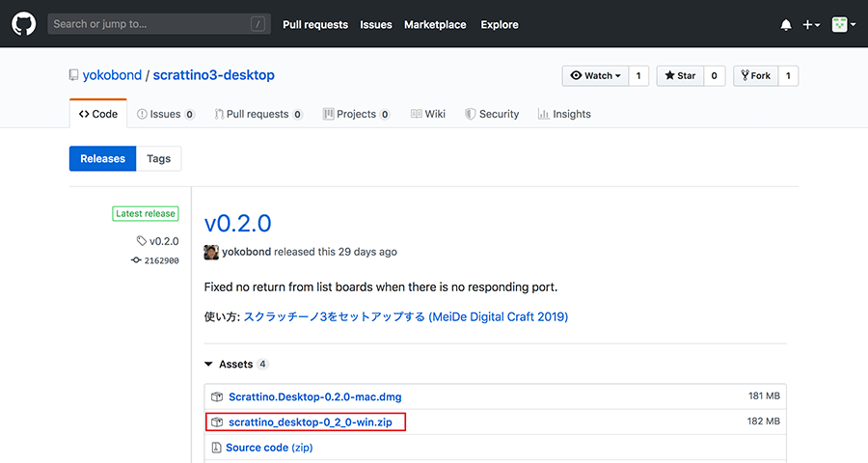The image size is (868, 463).
Task: Select the Tags button
Action: pos(158,158)
